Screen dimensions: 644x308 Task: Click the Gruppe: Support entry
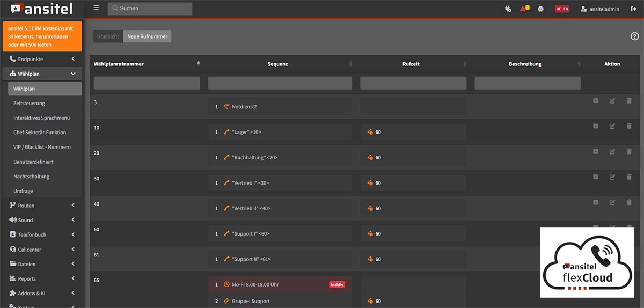pos(280,301)
